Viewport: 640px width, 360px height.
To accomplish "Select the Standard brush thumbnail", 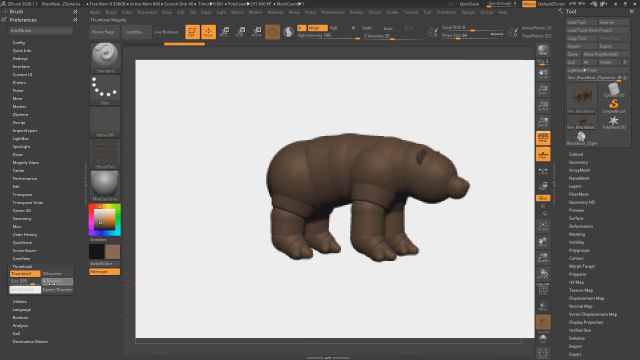I will click(x=105, y=58).
